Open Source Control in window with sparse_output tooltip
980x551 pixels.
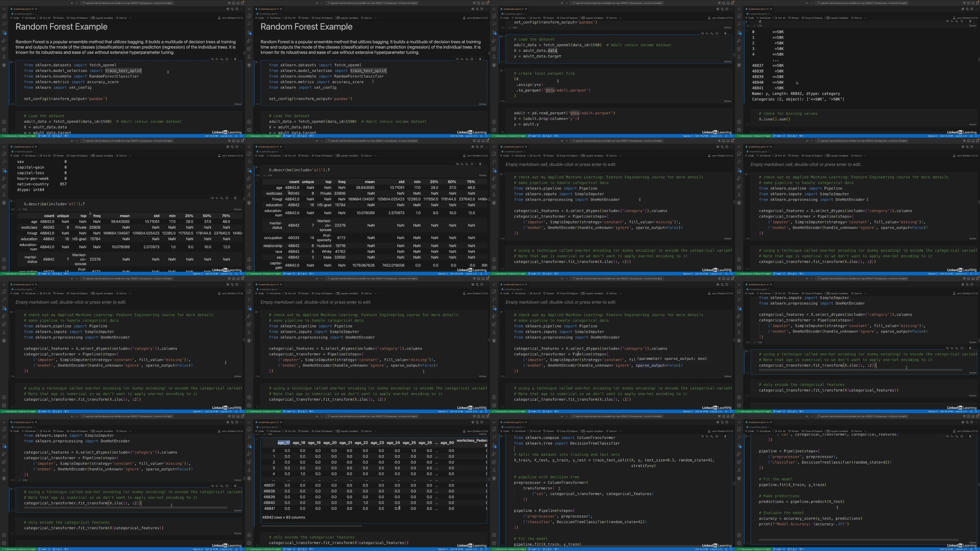click(x=494, y=308)
